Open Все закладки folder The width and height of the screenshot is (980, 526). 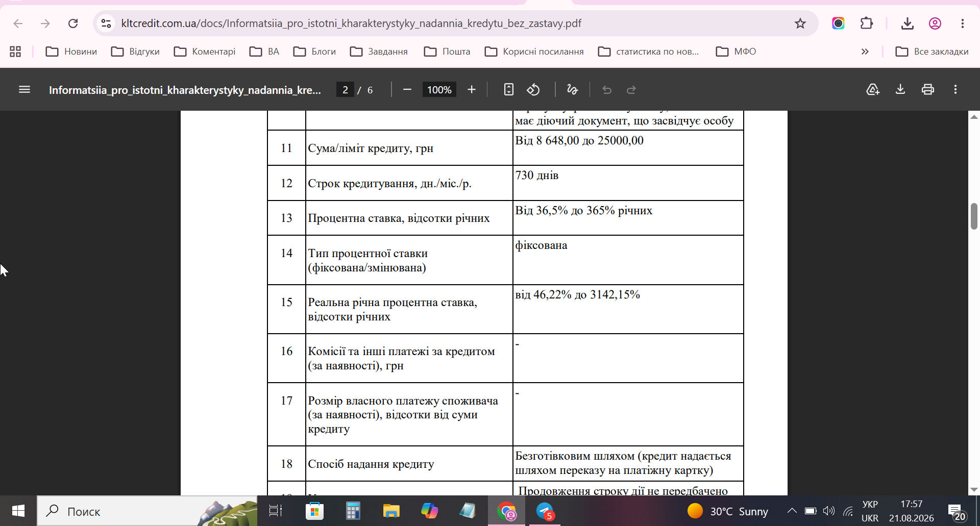[x=932, y=52]
